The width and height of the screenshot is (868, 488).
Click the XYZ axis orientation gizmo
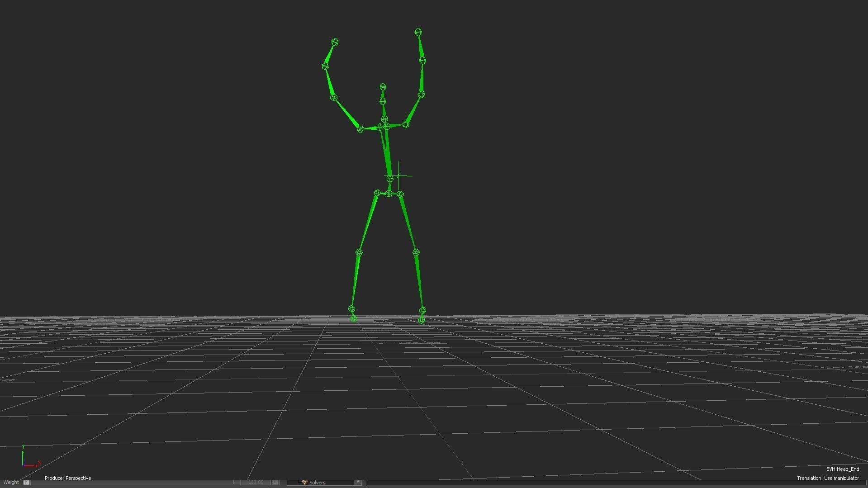(x=30, y=456)
